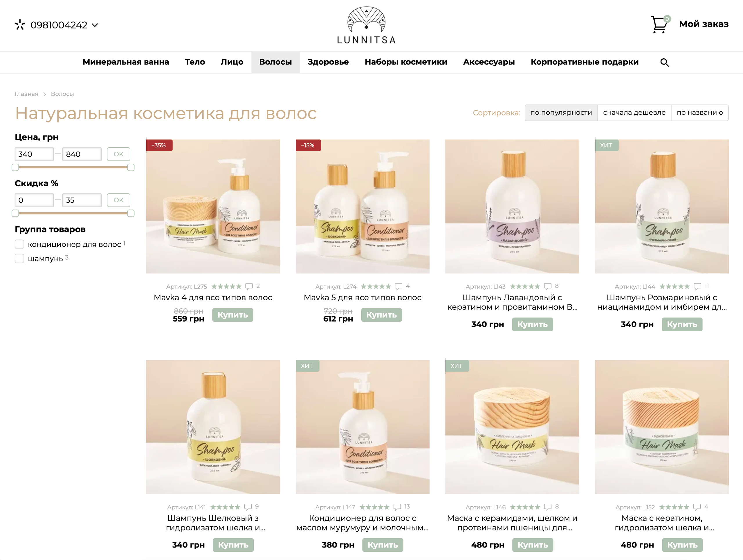This screenshot has width=743, height=560.
Task: Sort by сначала дешевле
Action: (x=634, y=113)
